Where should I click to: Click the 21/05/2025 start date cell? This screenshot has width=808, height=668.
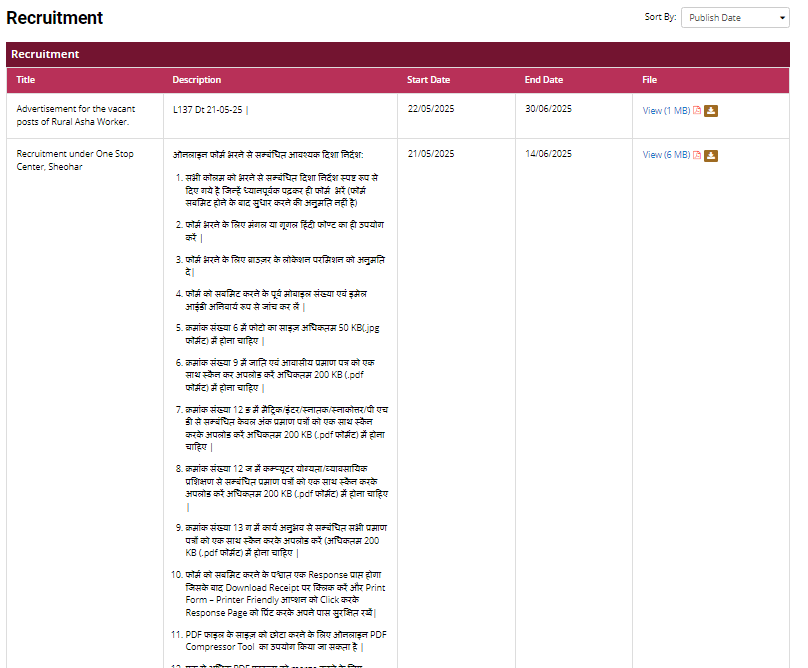[431, 154]
